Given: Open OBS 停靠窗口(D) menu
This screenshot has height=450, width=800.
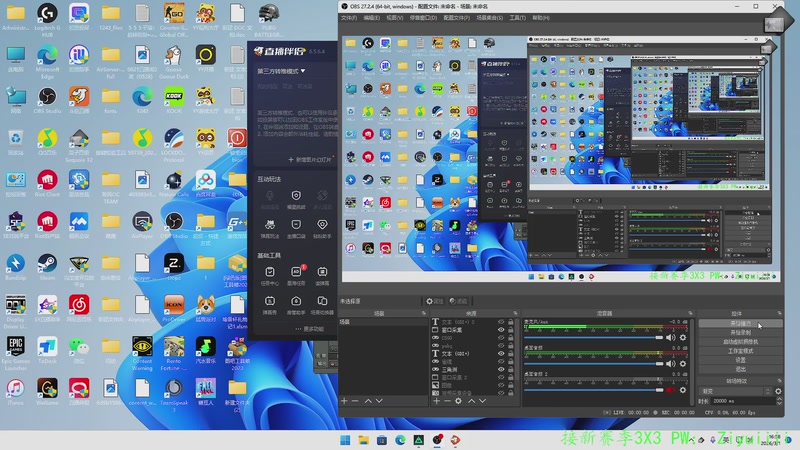Looking at the screenshot, I should tap(423, 18).
